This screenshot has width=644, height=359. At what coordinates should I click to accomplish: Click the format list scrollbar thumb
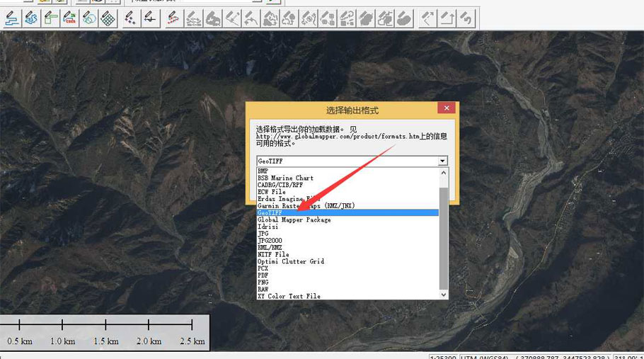[x=444, y=239]
